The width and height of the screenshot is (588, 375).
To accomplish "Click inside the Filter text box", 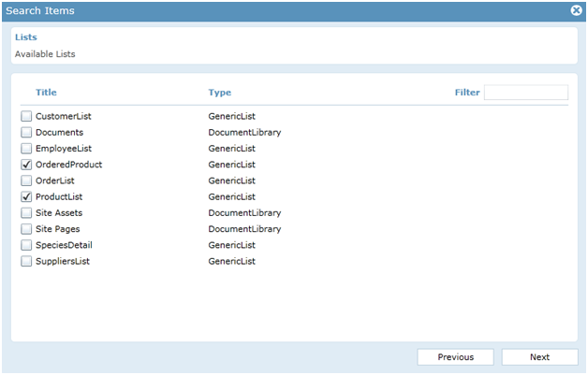I will tap(525, 93).
